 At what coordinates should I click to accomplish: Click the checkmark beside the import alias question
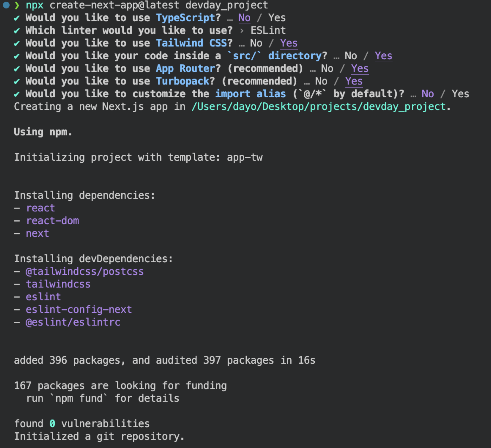coord(17,94)
